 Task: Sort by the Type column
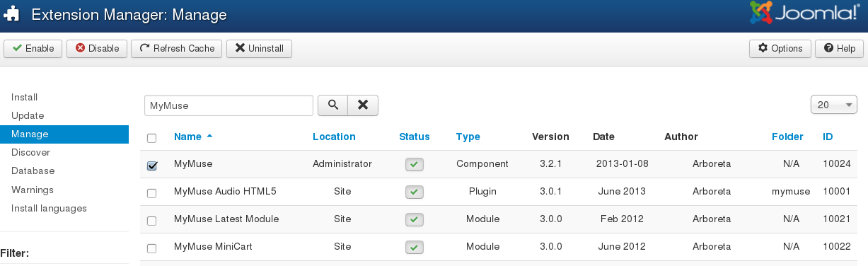tap(468, 137)
